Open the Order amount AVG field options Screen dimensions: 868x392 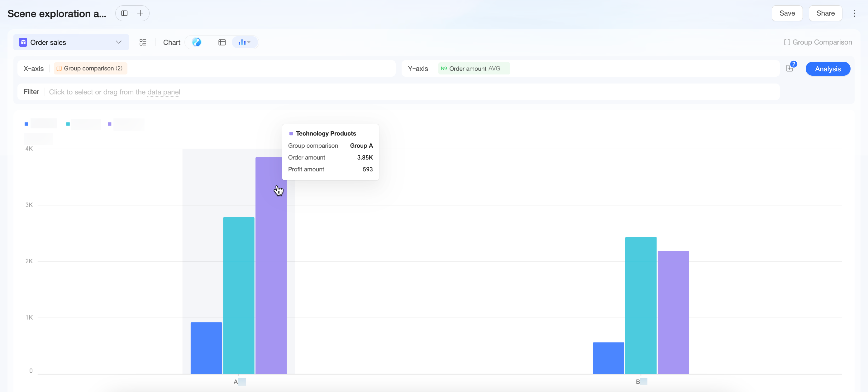(x=474, y=69)
